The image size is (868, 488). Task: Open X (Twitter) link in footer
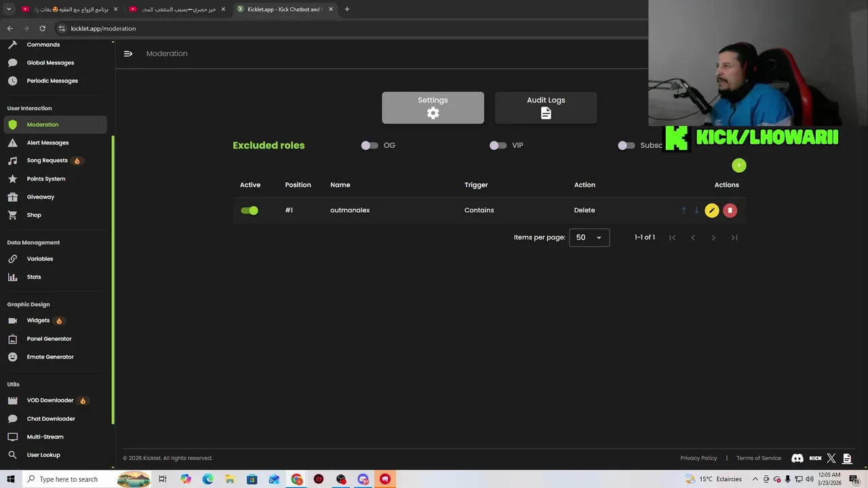pos(831,458)
